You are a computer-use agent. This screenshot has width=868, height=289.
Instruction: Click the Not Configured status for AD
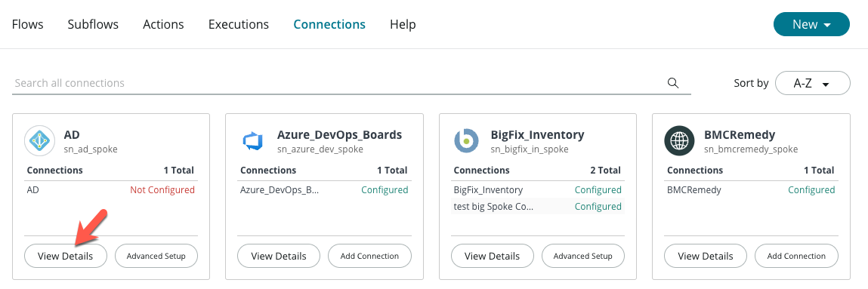[162, 189]
